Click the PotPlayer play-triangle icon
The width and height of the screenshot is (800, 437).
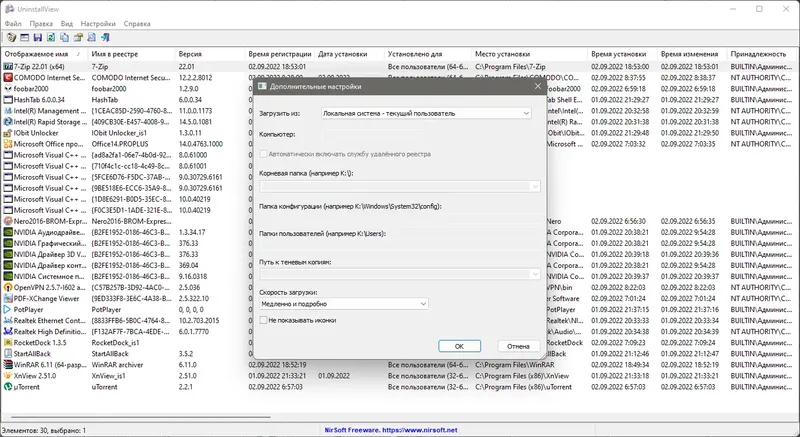pyautogui.click(x=8, y=310)
